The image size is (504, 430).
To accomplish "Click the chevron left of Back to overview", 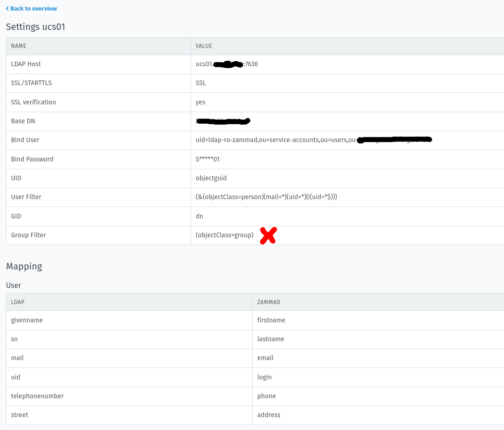I will (x=7, y=8).
